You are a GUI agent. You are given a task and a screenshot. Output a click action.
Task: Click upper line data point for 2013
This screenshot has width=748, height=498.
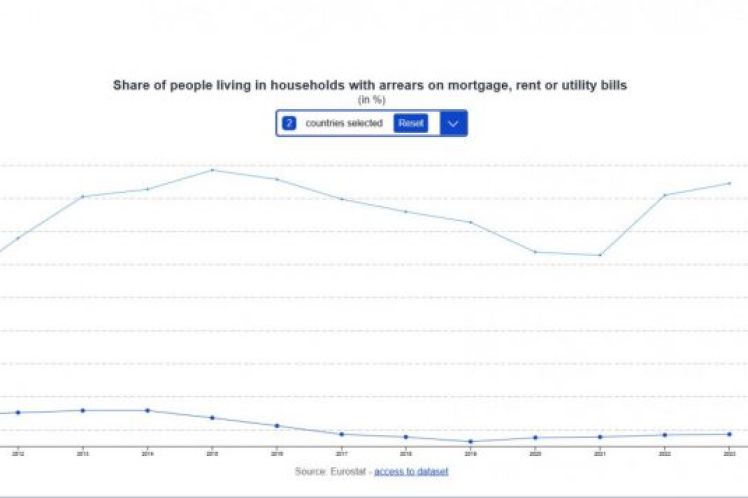(x=82, y=196)
